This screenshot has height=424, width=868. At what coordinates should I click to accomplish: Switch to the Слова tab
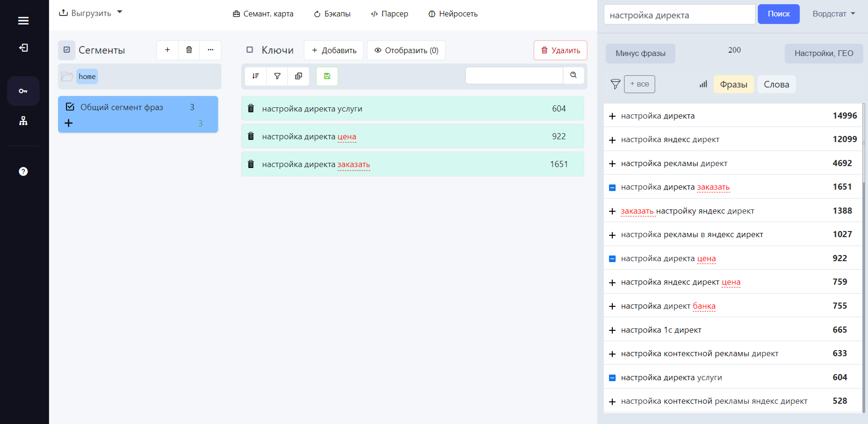click(x=776, y=84)
